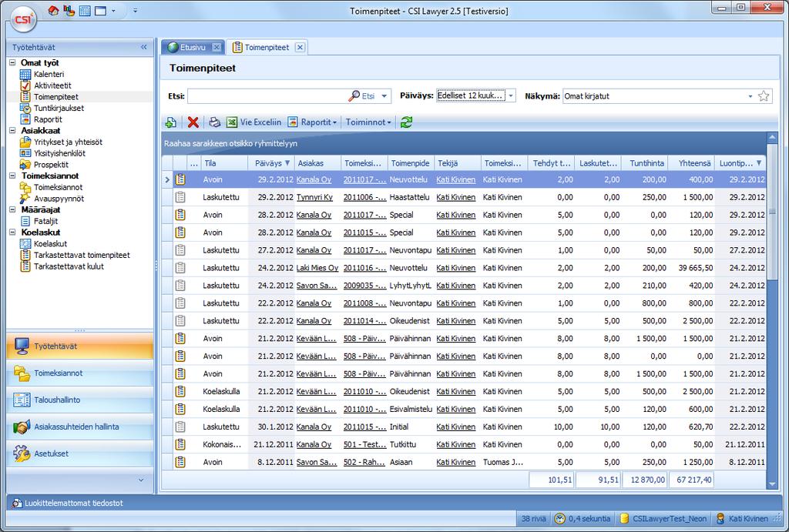Click the clipboard icon of Tutkittu row

[x=180, y=444]
